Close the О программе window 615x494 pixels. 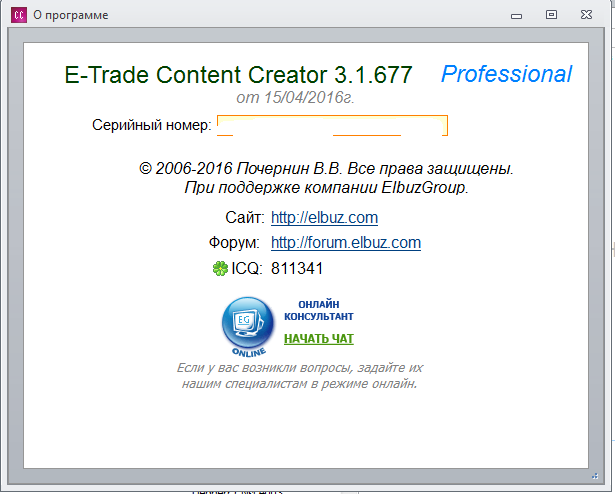tap(586, 15)
